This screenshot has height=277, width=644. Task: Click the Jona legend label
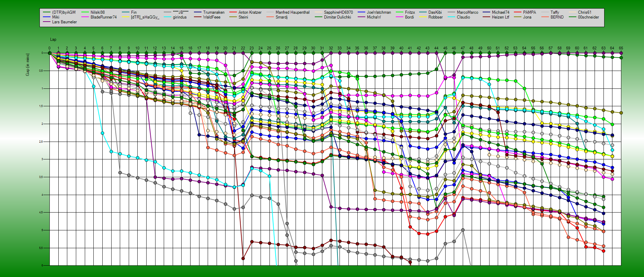point(527,17)
